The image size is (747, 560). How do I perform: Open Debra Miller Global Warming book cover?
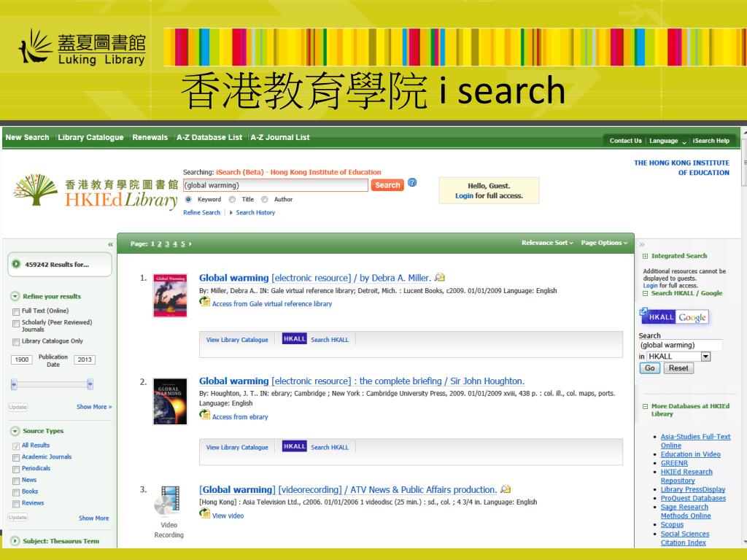pos(170,295)
